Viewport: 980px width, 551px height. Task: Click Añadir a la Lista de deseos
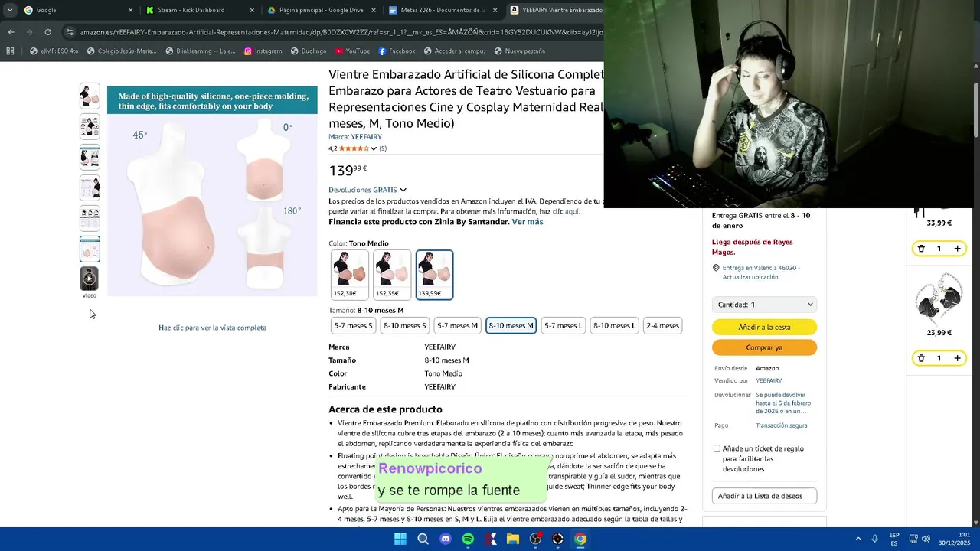point(764,496)
